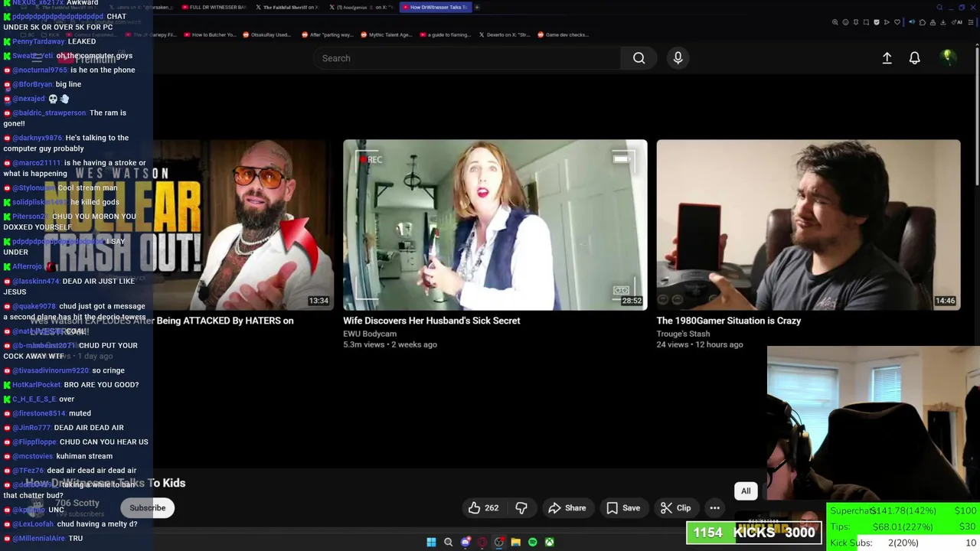Open the browser downloads icon
This screenshot has height=551, width=980.
[x=942, y=22]
